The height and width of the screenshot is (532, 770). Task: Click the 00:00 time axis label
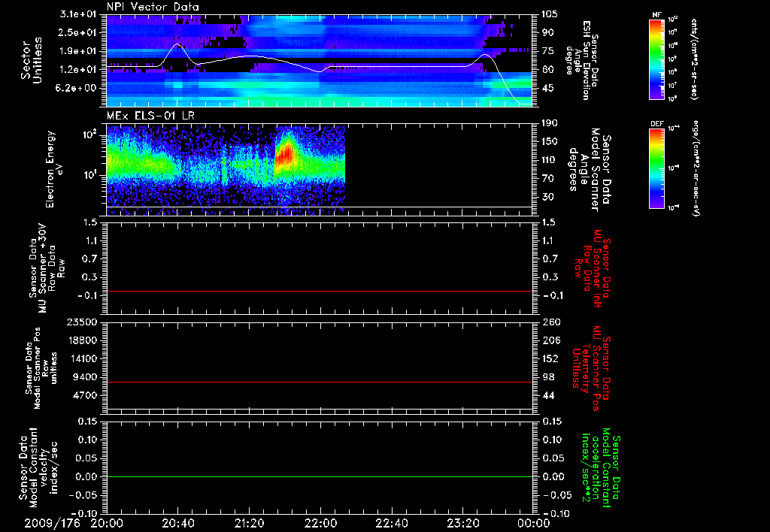(534, 523)
